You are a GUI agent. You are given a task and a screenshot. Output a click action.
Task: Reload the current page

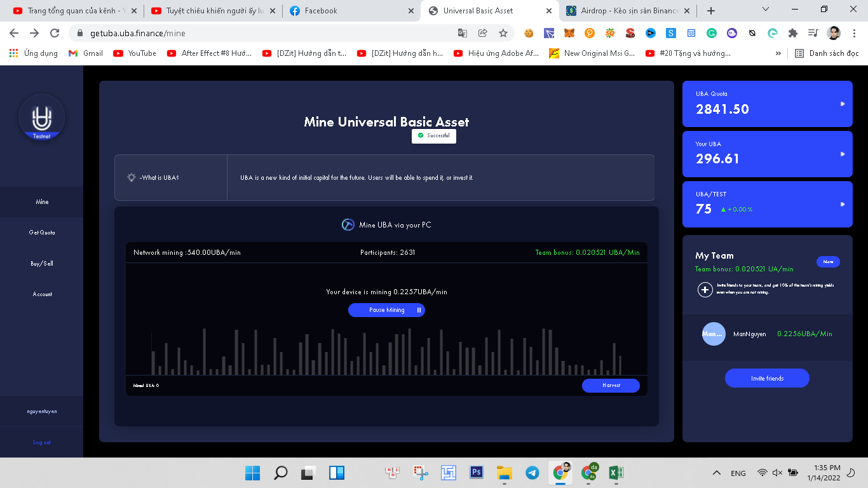(x=55, y=33)
